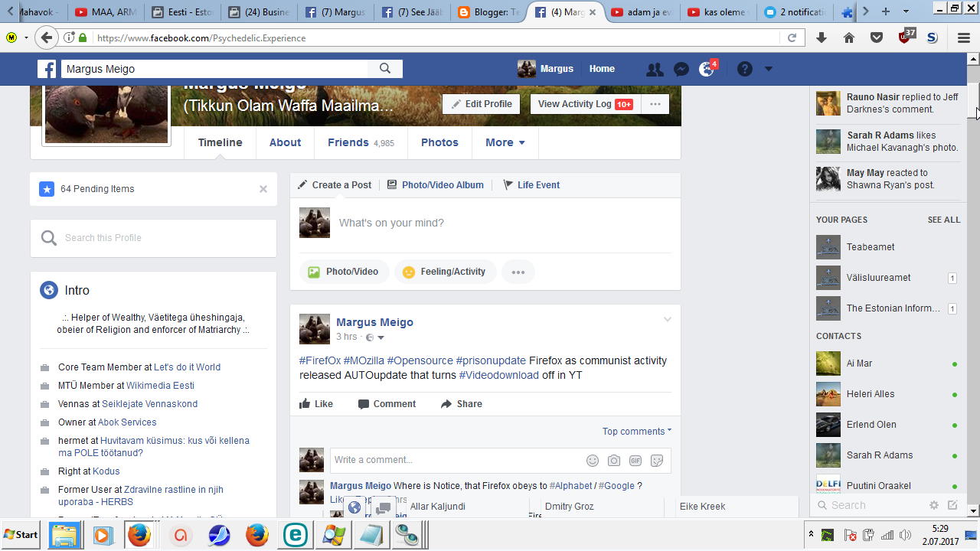The width and height of the screenshot is (980, 551).
Task: Open chat settings gear icon
Action: pyautogui.click(x=934, y=505)
